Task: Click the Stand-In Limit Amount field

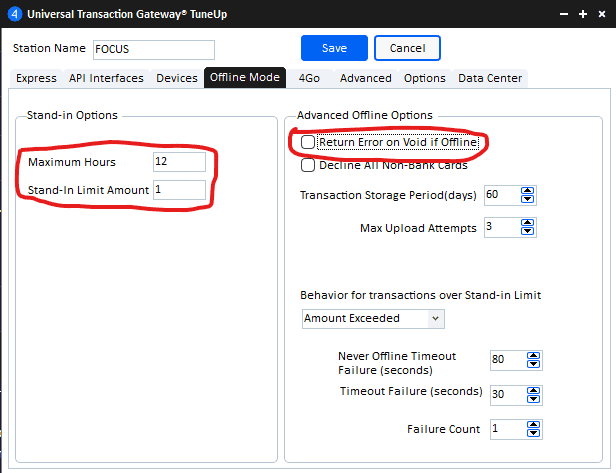Action: (179, 190)
